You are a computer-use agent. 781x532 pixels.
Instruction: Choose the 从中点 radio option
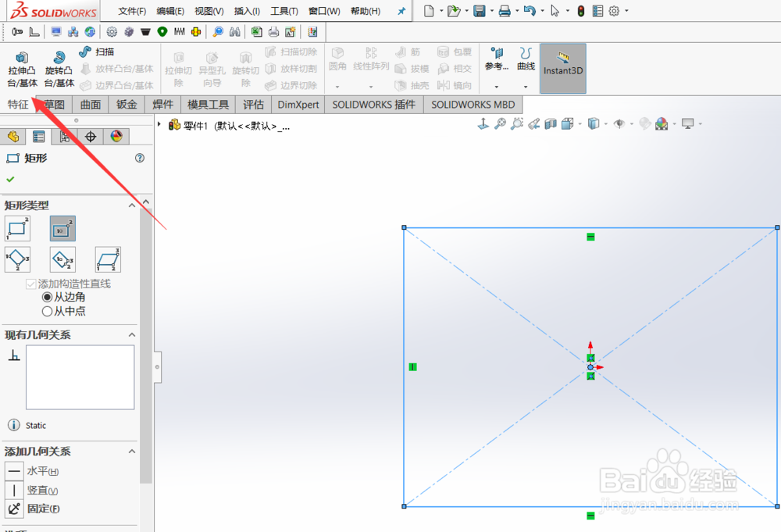48,312
